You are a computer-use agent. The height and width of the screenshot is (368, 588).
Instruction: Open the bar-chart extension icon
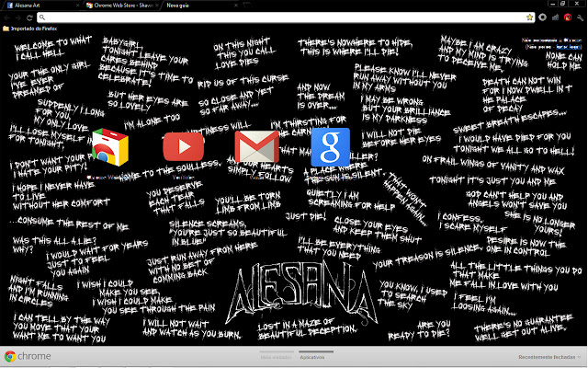[x=555, y=17]
